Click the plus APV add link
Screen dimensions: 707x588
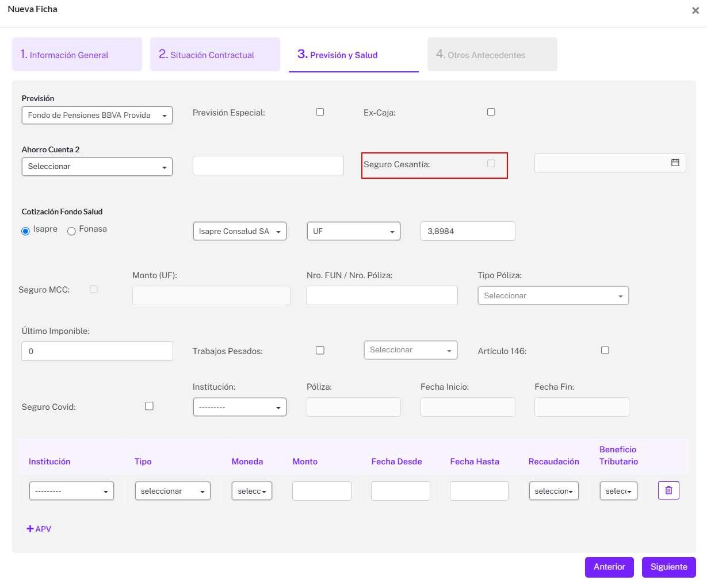(x=39, y=529)
